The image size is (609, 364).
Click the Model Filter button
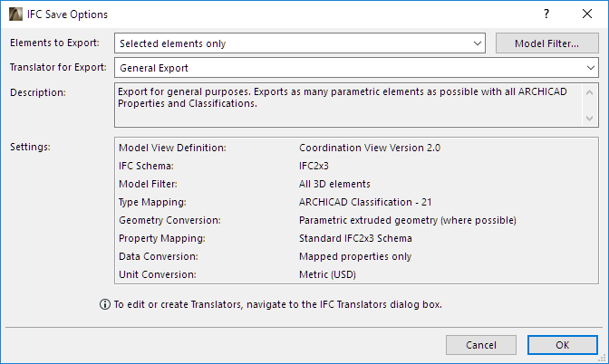tap(547, 43)
